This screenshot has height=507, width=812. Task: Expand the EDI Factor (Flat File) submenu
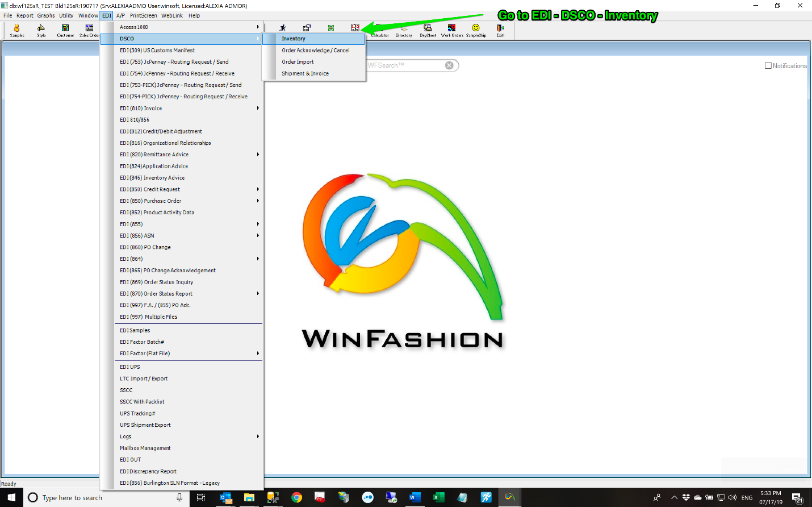[182, 354]
